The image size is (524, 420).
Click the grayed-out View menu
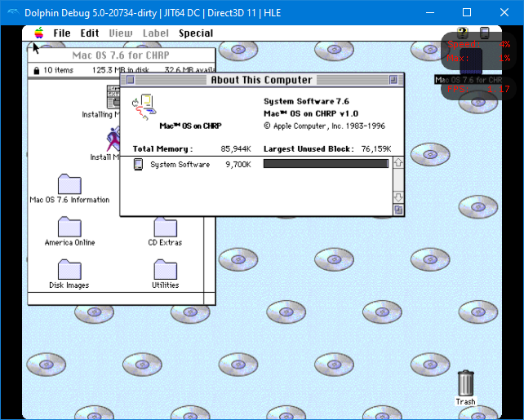[x=121, y=33]
